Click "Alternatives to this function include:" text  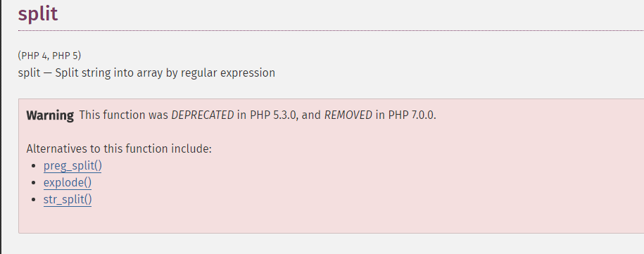click(119, 148)
